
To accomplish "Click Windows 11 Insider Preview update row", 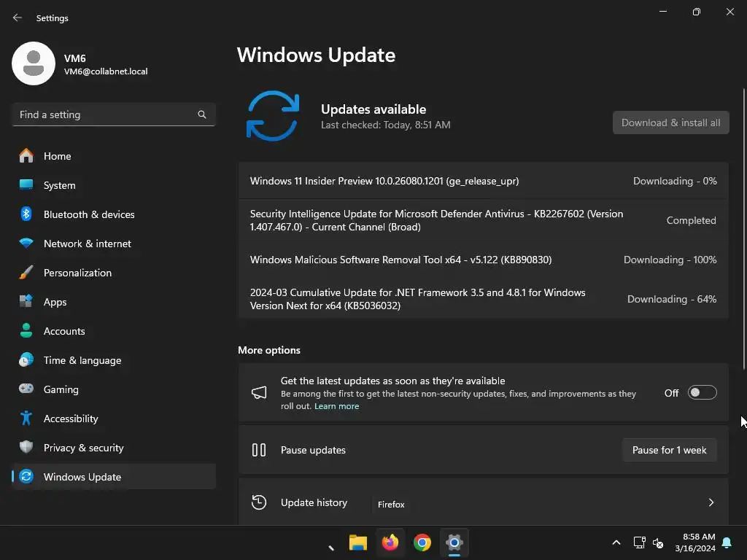I will pyautogui.click(x=483, y=181).
